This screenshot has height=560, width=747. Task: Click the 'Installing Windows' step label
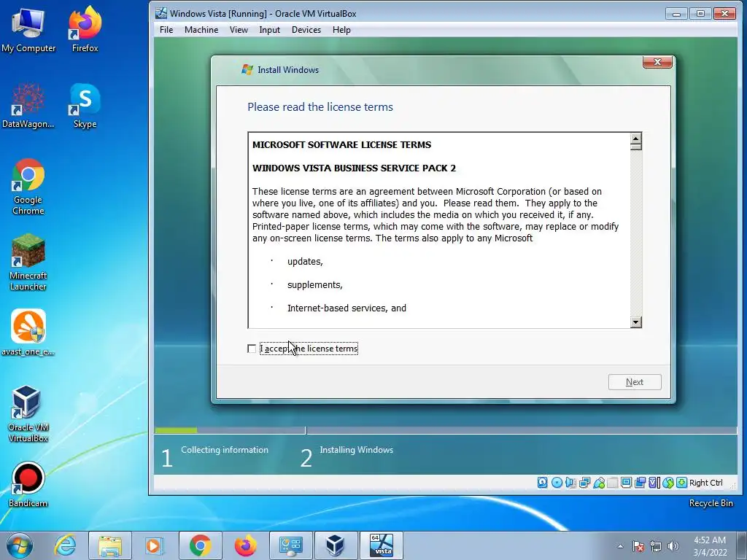pyautogui.click(x=356, y=450)
